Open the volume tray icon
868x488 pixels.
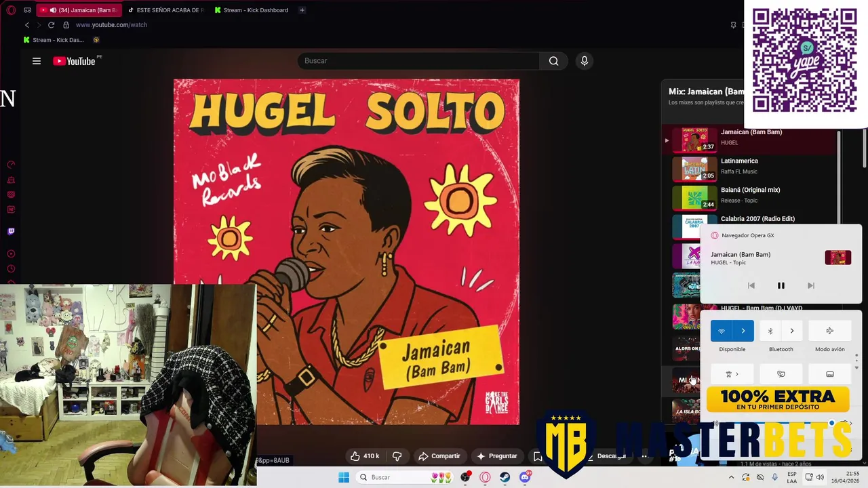coord(820,477)
